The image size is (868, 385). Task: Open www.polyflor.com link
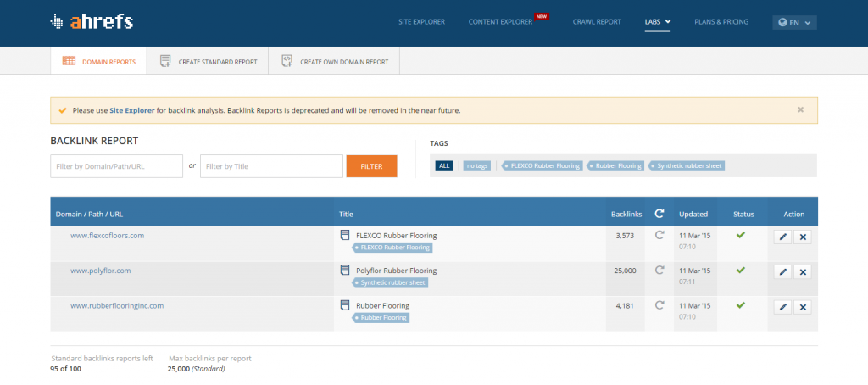coord(101,271)
